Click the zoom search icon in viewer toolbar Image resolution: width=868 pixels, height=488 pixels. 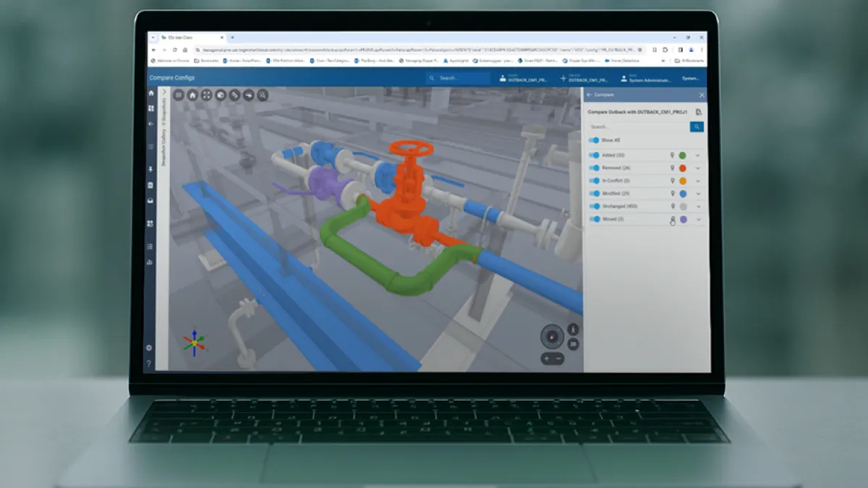click(263, 95)
